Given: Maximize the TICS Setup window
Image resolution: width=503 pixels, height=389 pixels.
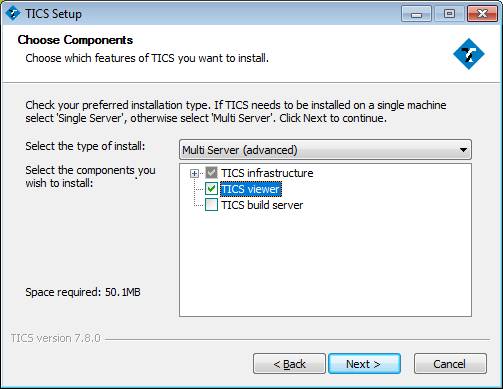Looking at the screenshot, I should [449, 14].
